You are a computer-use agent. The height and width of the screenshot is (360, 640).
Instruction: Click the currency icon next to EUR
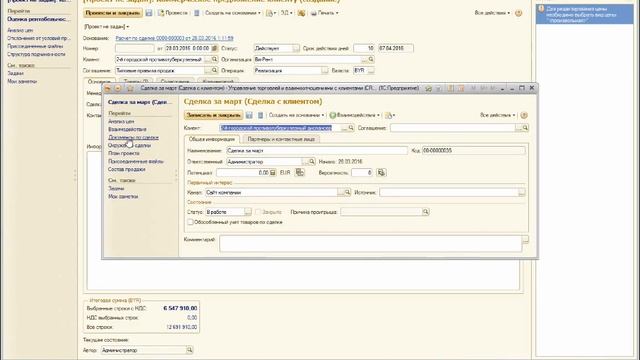coord(300,173)
